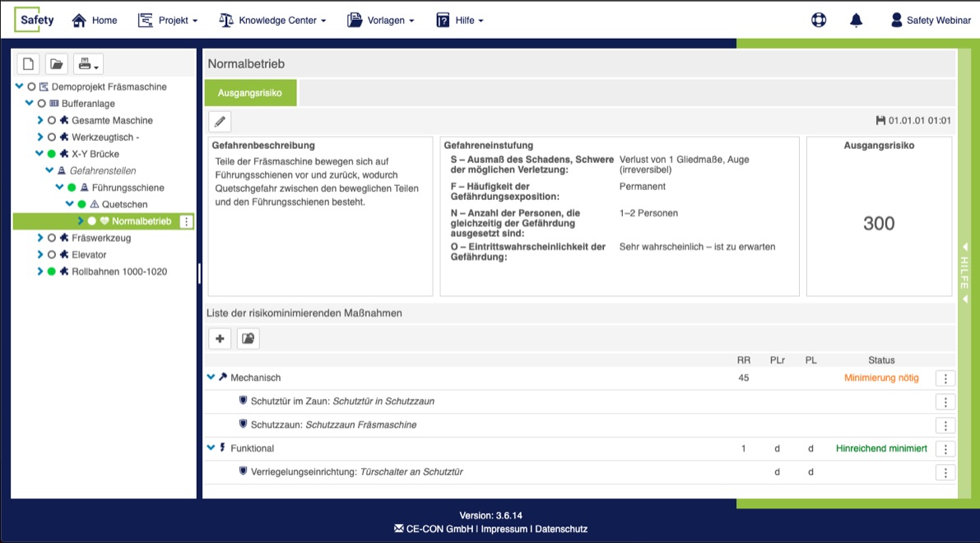Click Schutztür im Zaun measure

coord(342,401)
